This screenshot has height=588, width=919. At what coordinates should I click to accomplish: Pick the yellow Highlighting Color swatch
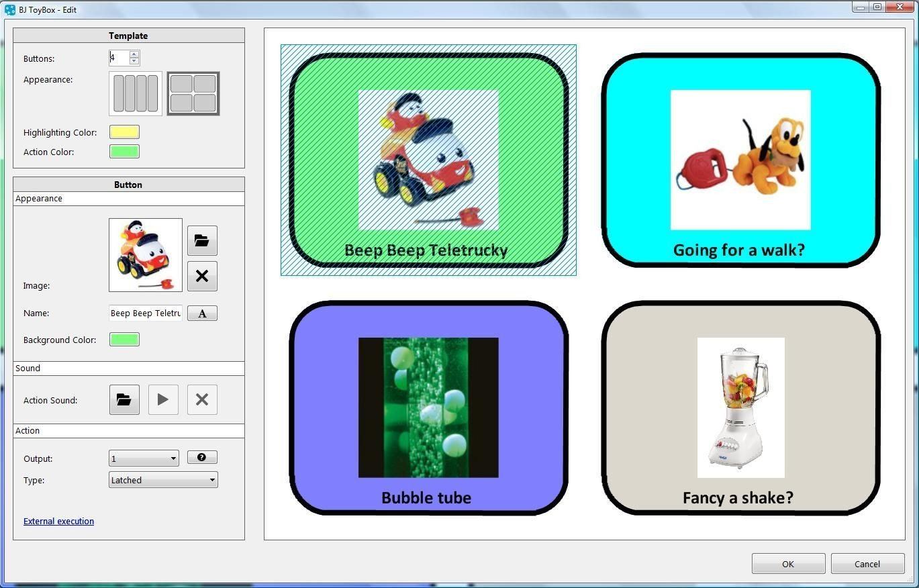pos(124,132)
